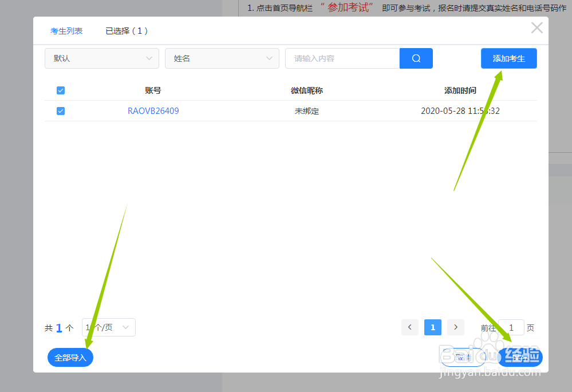Click the 前往 page number input box
The width and height of the screenshot is (572, 392).
tap(510, 327)
